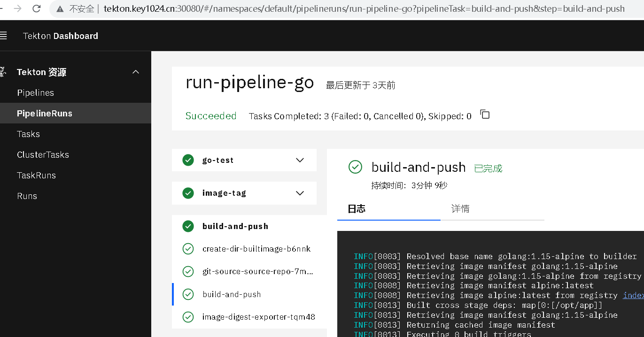Open the registry index link in logs

(x=633, y=295)
